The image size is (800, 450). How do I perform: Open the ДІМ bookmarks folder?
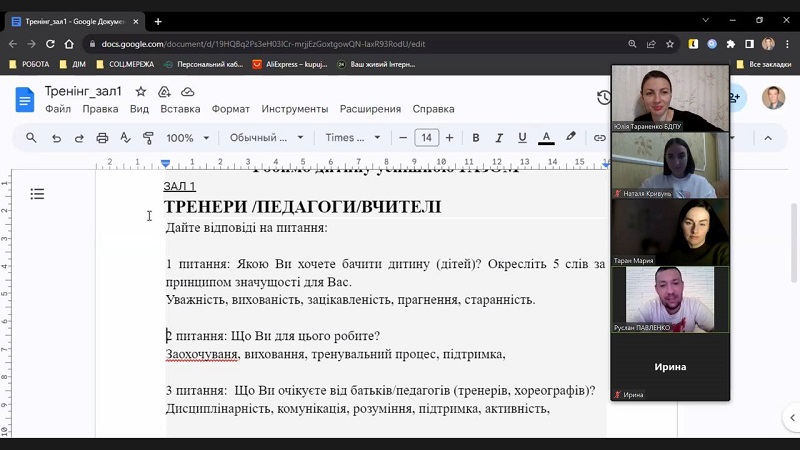(x=73, y=64)
